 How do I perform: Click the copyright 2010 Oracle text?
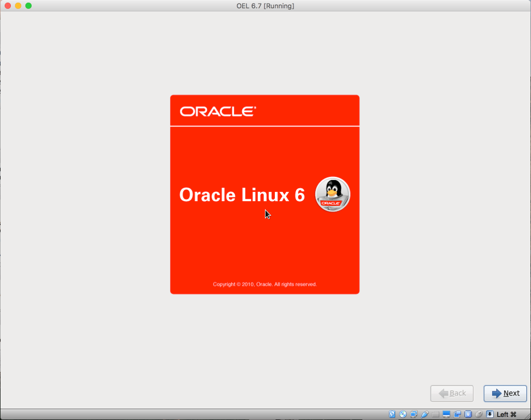coord(265,284)
